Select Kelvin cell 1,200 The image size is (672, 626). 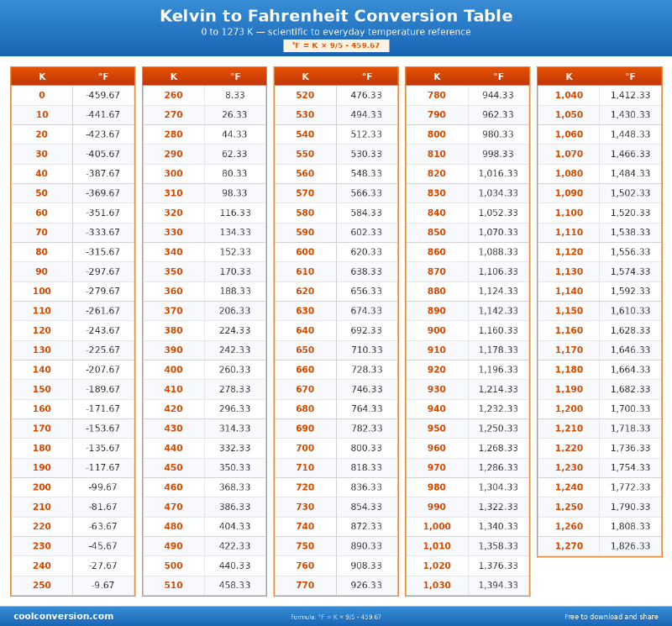[x=570, y=408]
